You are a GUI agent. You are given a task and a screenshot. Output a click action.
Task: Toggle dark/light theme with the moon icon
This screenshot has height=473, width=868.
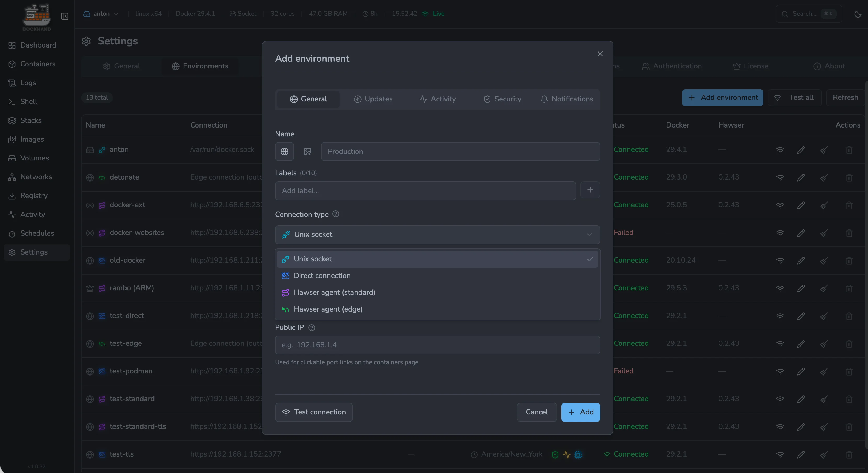858,14
